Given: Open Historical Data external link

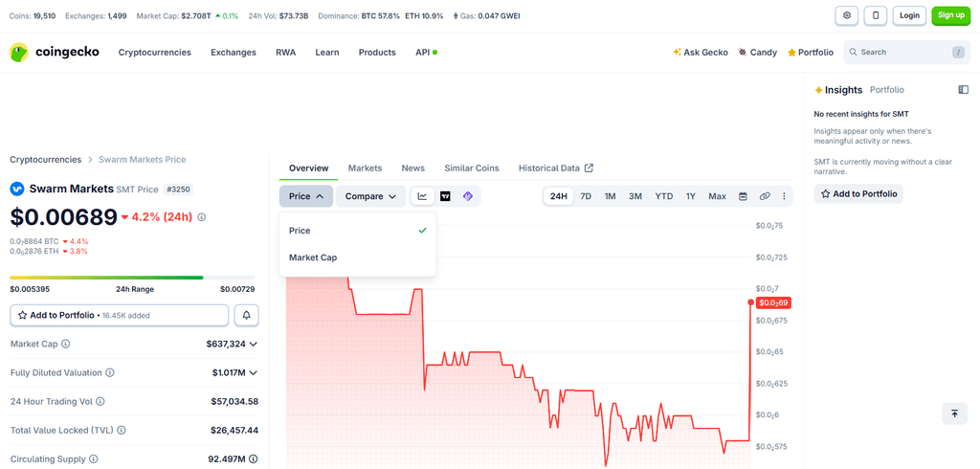Looking at the screenshot, I should pyautogui.click(x=556, y=168).
